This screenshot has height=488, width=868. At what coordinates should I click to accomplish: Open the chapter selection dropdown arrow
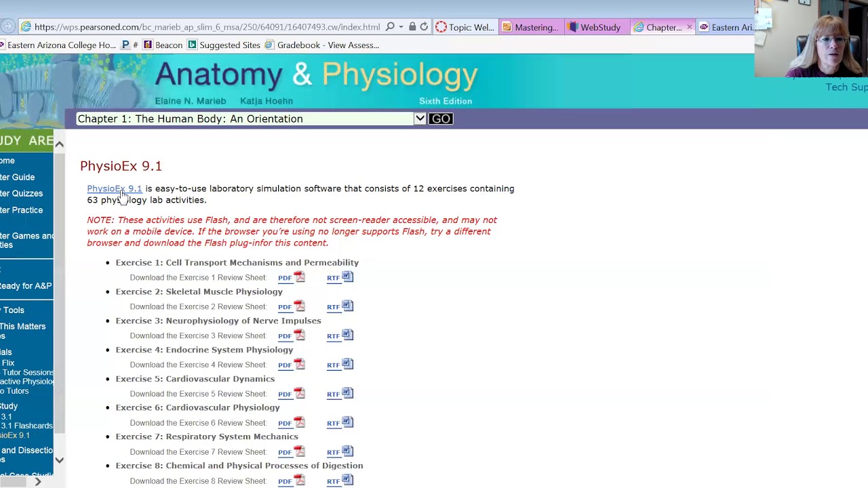(x=420, y=119)
